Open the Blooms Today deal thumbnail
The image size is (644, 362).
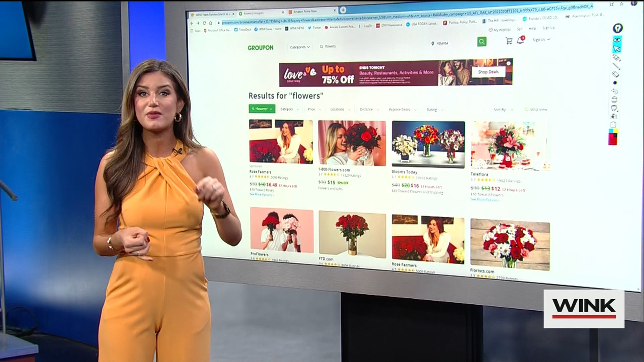pyautogui.click(x=428, y=144)
